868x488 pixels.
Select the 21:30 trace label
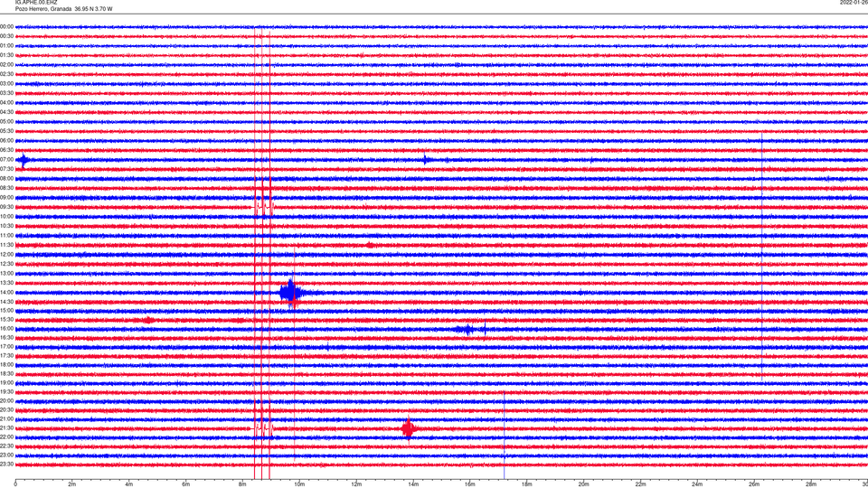[x=7, y=427]
